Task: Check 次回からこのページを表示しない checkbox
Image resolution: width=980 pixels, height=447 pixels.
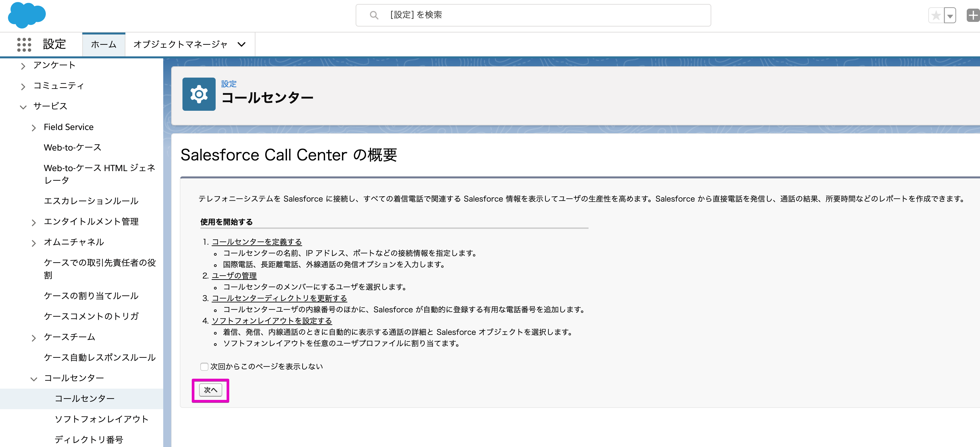Action: point(204,366)
